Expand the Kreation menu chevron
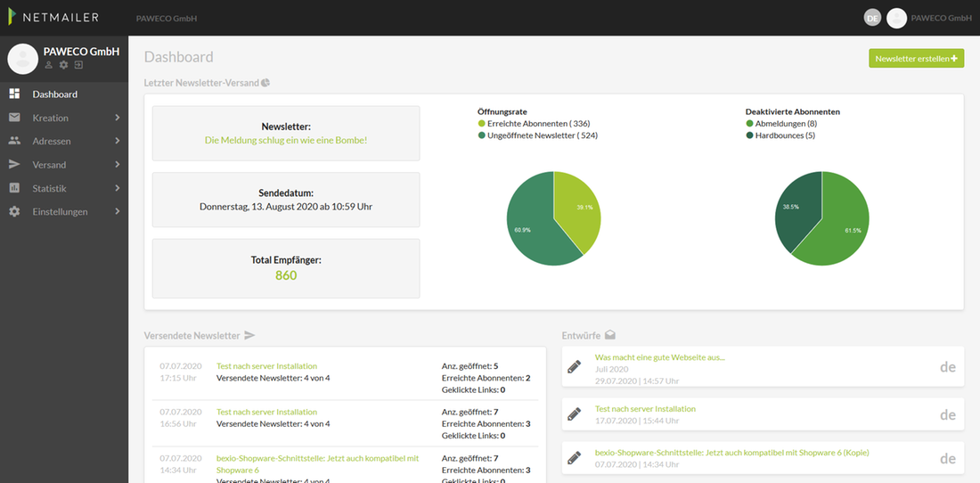 117,118
